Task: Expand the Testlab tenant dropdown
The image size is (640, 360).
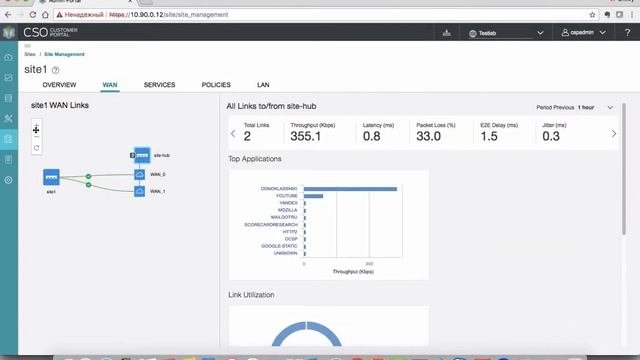Action: pos(506,33)
